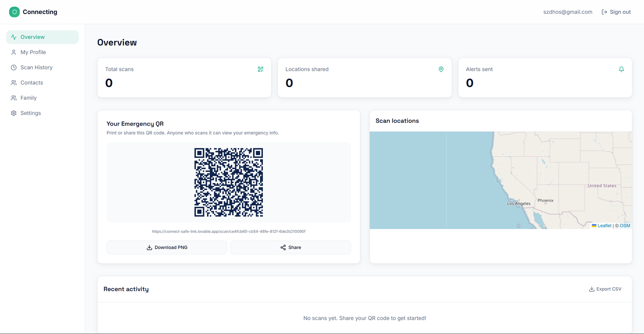Click the person icon beside My Profile
644x334 pixels.
point(14,52)
